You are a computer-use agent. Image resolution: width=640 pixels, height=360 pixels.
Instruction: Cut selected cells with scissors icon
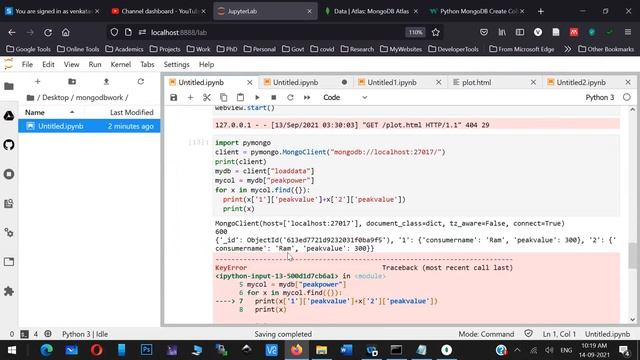tap(207, 98)
